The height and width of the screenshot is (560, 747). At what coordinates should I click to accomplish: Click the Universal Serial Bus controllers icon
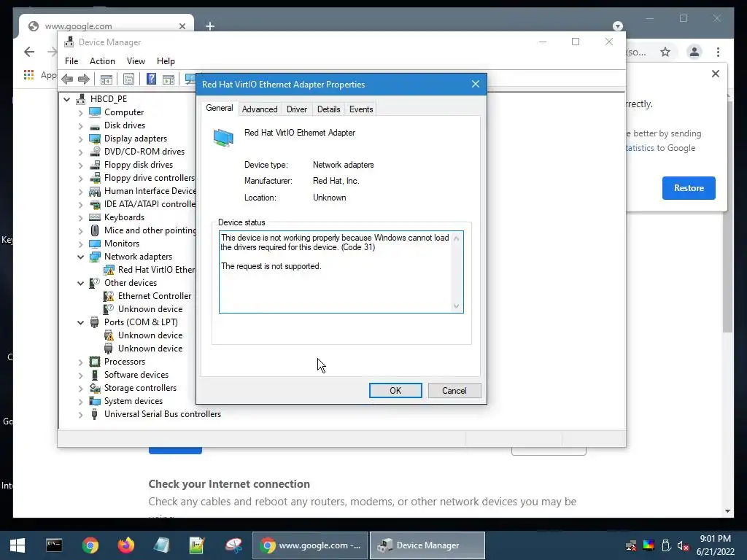(94, 414)
